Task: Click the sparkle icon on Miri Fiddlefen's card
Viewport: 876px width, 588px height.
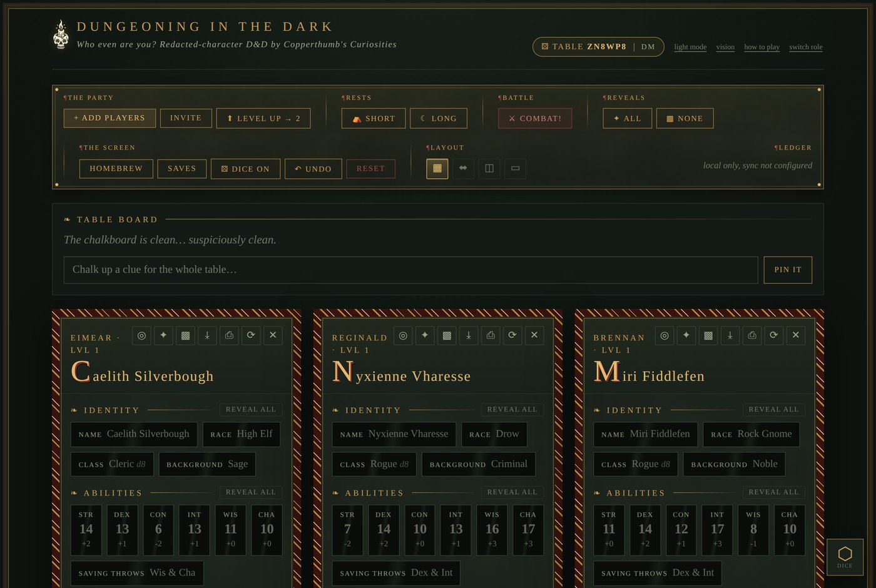Action: point(686,335)
